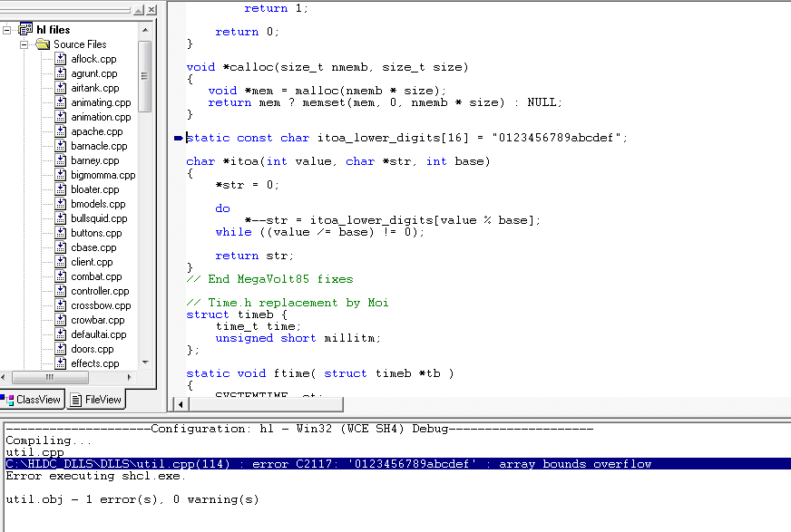
Task: Click the combat.cpp file icon
Action: pyautogui.click(x=61, y=276)
